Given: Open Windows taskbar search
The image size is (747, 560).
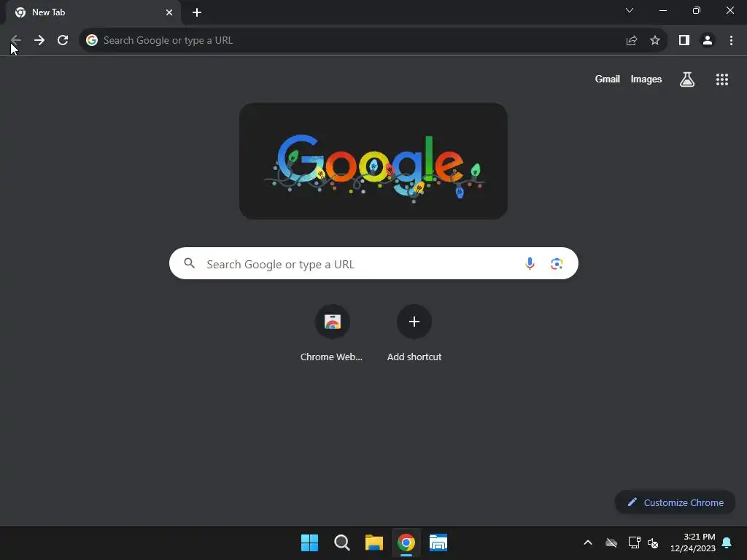Looking at the screenshot, I should 341,542.
